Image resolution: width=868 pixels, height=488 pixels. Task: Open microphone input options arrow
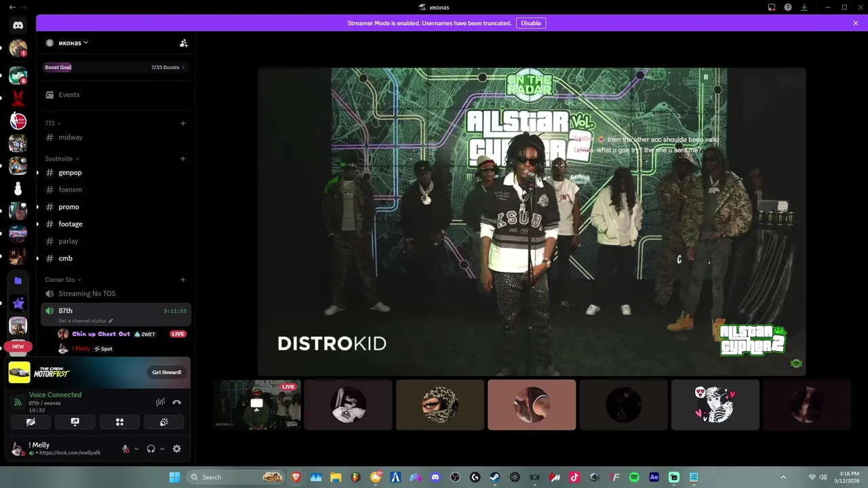pos(136,449)
